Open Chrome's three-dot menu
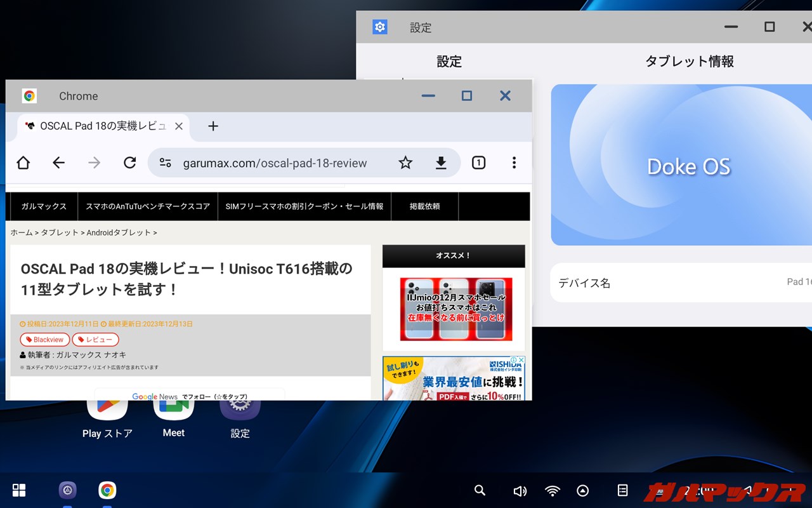Viewport: 812px width, 508px height. pos(514,163)
